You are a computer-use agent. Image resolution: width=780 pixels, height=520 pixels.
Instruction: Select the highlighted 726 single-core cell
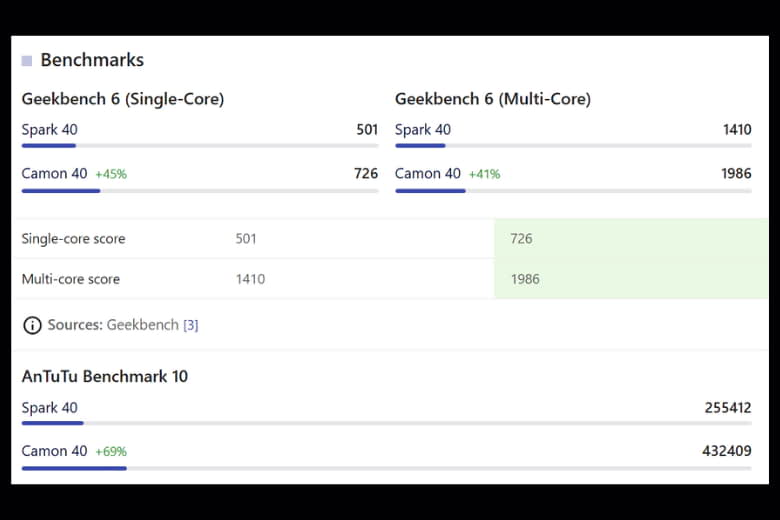click(x=631, y=238)
